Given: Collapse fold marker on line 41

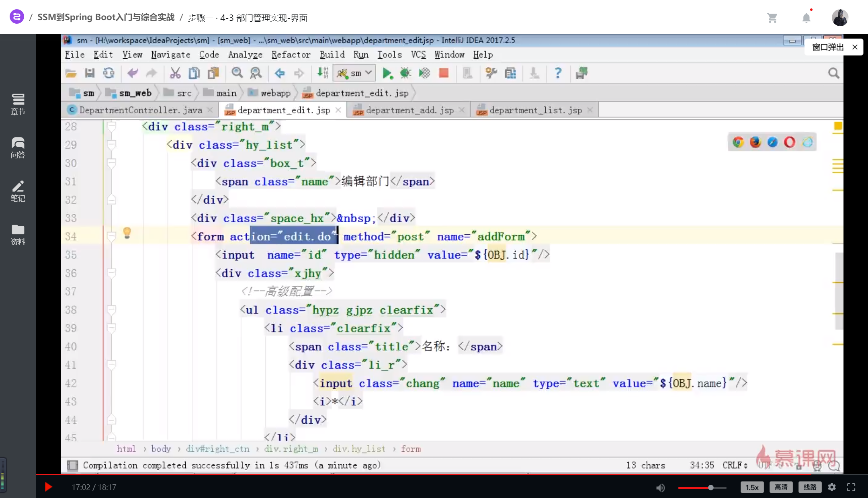Looking at the screenshot, I should (112, 365).
